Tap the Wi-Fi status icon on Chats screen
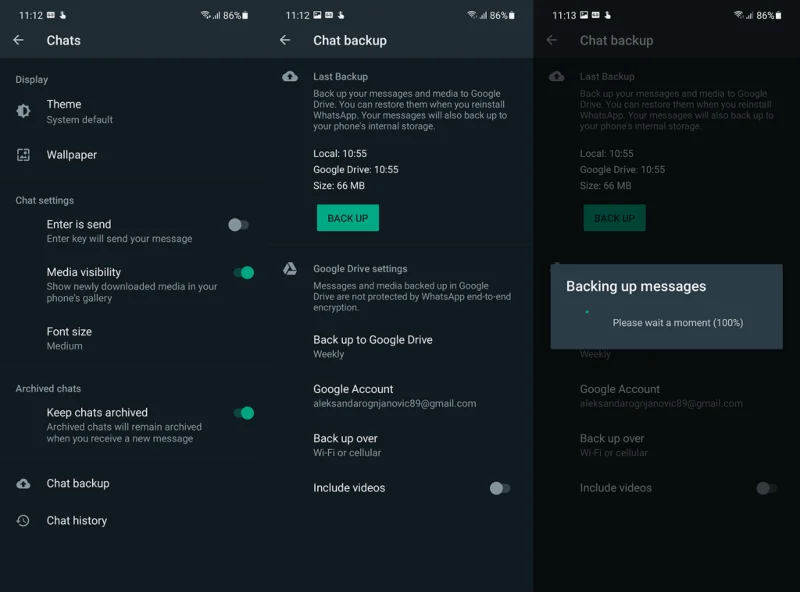Viewport: 800px width, 592px height. [x=205, y=15]
